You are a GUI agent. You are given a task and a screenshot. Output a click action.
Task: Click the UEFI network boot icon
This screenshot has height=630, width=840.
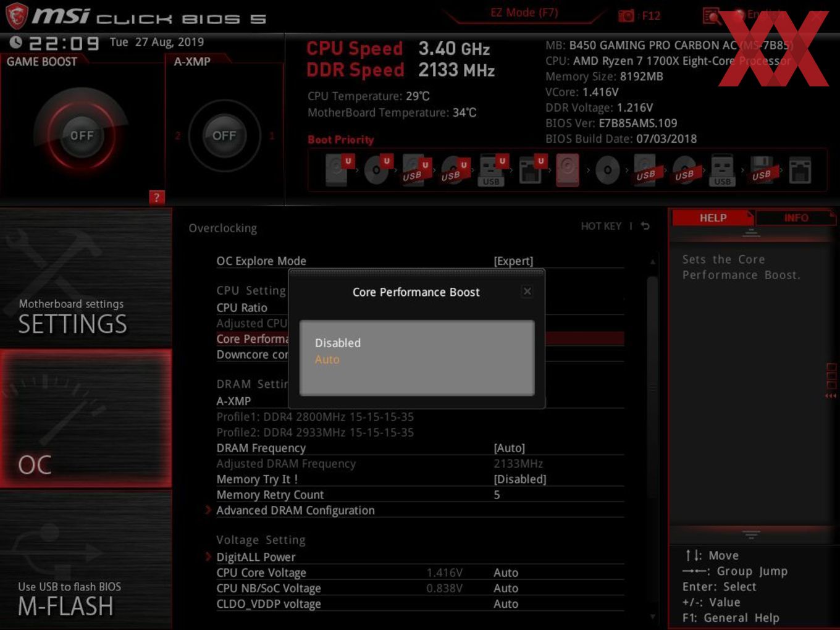click(531, 170)
